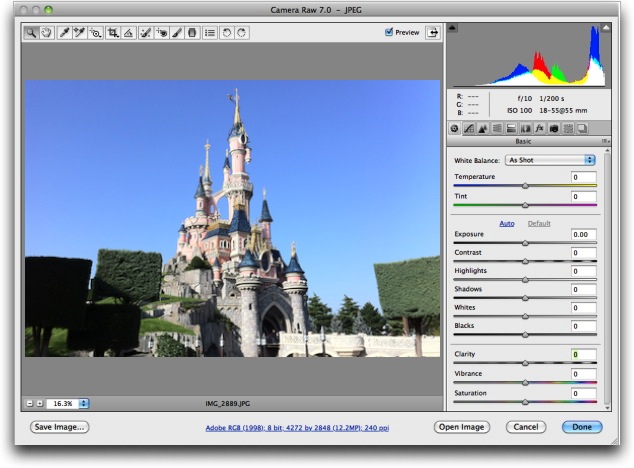Screen dimensions: 634x468
Task: Open the Detail panel tab
Action: pyautogui.click(x=483, y=129)
